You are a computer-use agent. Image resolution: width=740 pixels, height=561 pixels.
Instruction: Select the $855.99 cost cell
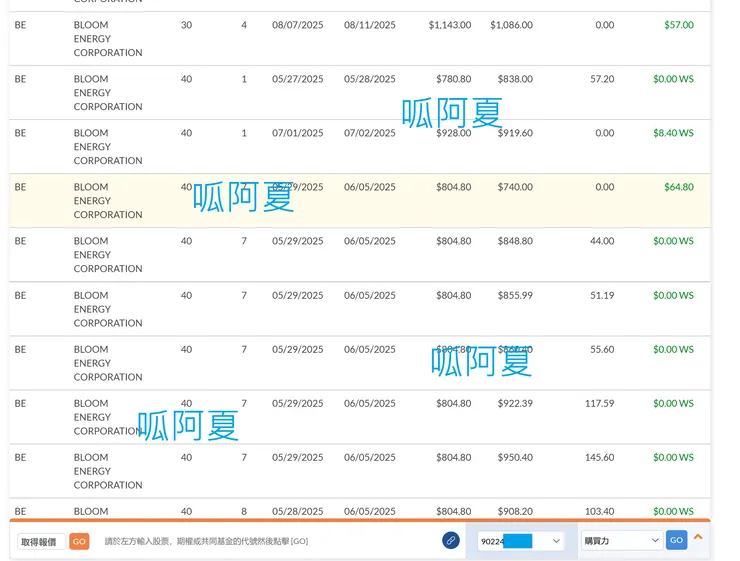pos(515,295)
